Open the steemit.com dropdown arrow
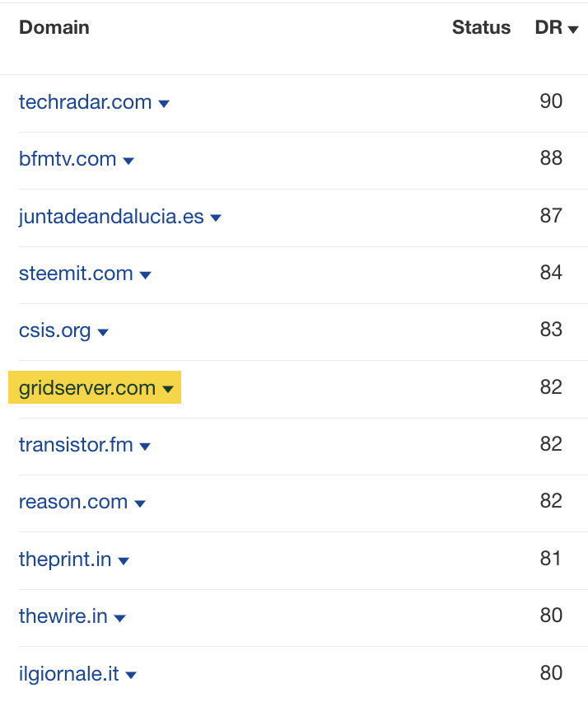Viewport: 588px width, 702px height. point(145,275)
